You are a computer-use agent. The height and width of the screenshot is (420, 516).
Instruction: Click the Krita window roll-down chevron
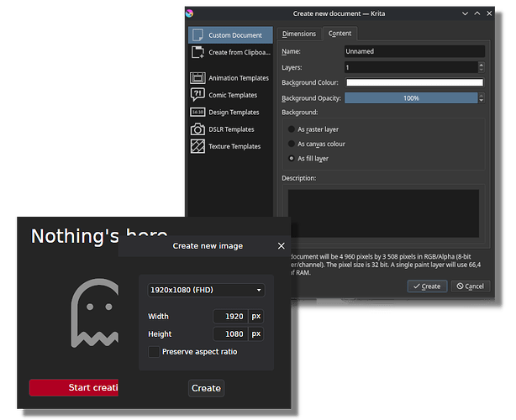click(465, 13)
